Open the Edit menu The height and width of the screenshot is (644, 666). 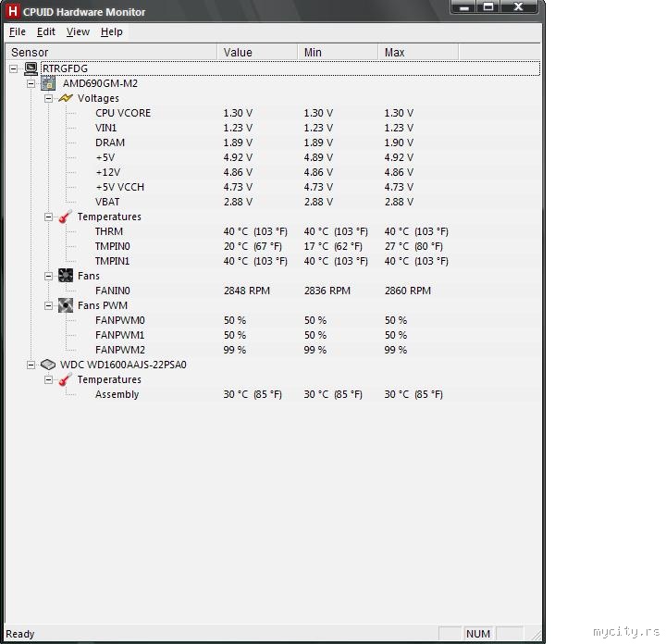46,31
